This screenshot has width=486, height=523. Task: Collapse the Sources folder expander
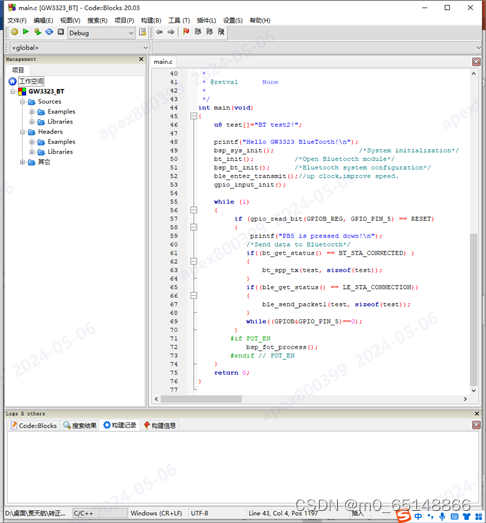click(22, 101)
